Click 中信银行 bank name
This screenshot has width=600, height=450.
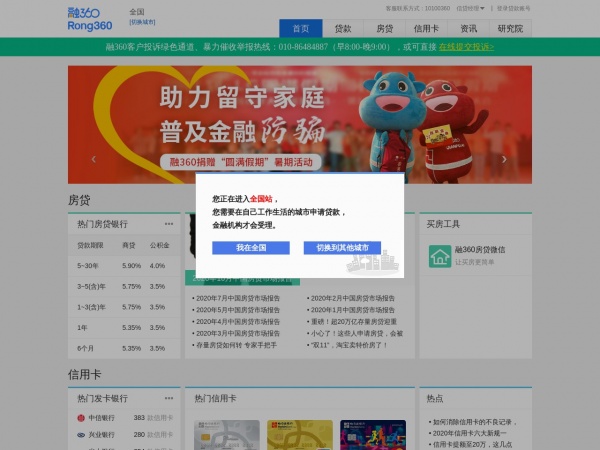pos(101,418)
